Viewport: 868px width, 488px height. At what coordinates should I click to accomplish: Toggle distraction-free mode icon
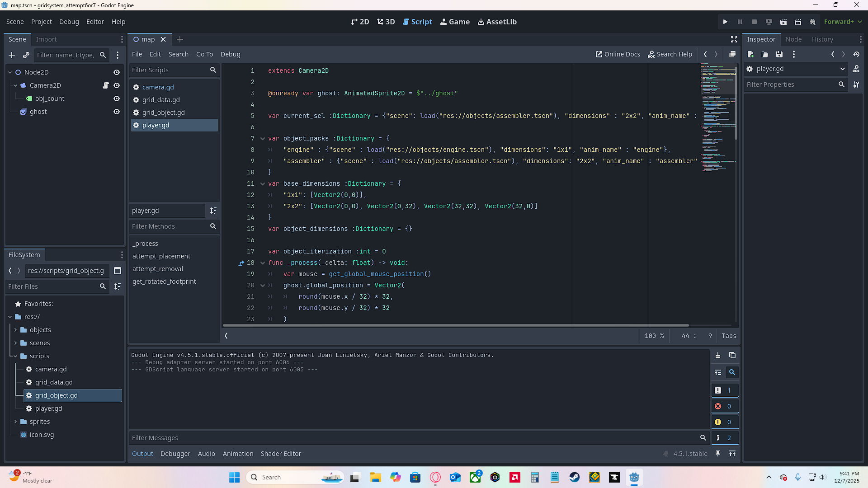point(734,39)
